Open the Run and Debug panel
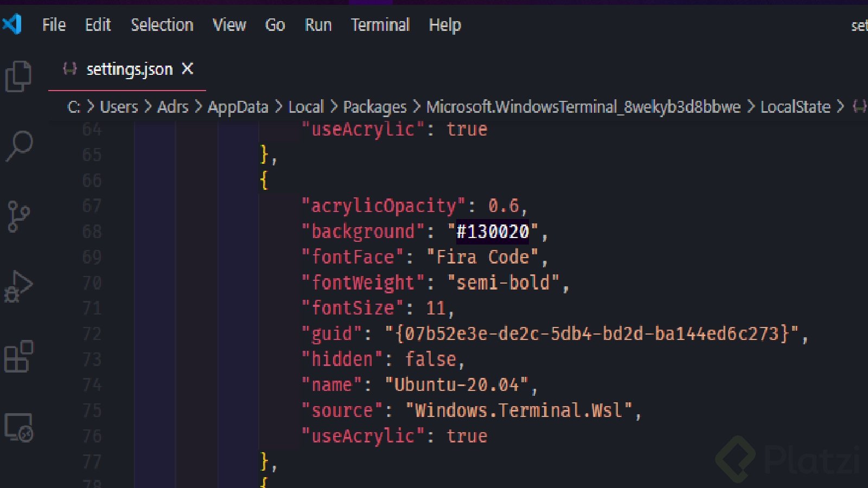 click(19, 286)
